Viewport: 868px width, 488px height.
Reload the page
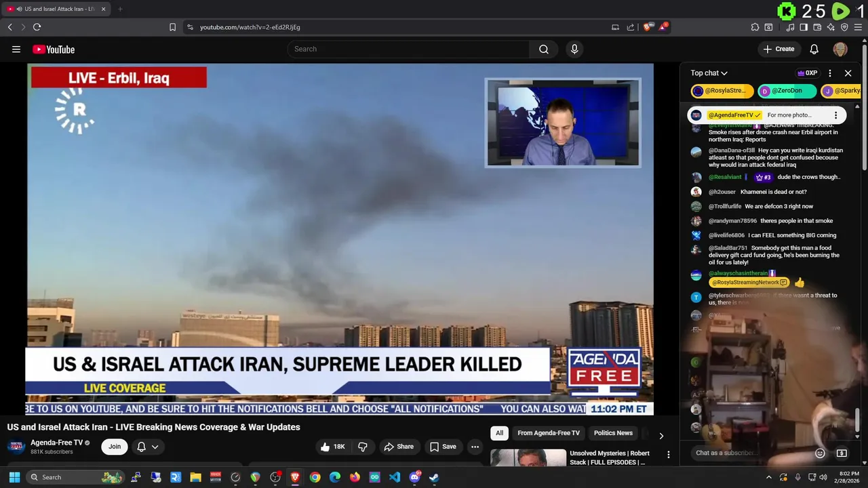pos(37,27)
